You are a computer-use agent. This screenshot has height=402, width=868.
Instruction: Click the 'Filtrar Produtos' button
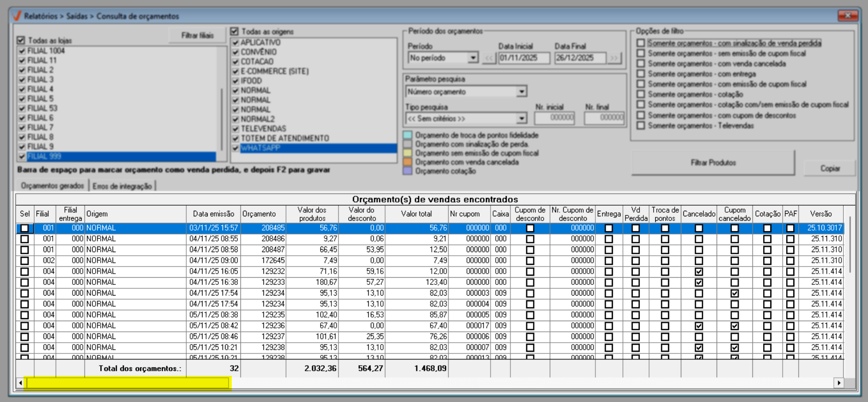pos(713,163)
